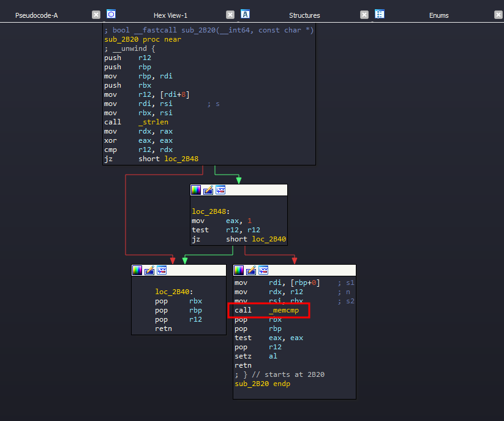
Task: Click the color icon in the _memcmp block header
Action: (x=239, y=270)
